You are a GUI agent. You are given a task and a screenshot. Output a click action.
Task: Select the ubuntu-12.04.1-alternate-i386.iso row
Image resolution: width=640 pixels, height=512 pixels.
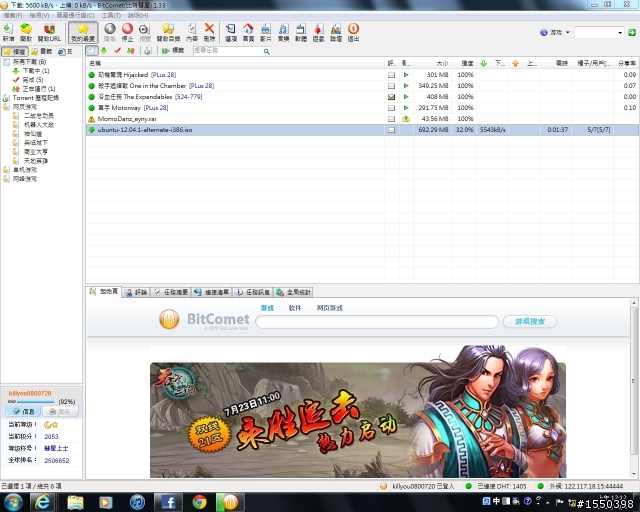point(362,130)
